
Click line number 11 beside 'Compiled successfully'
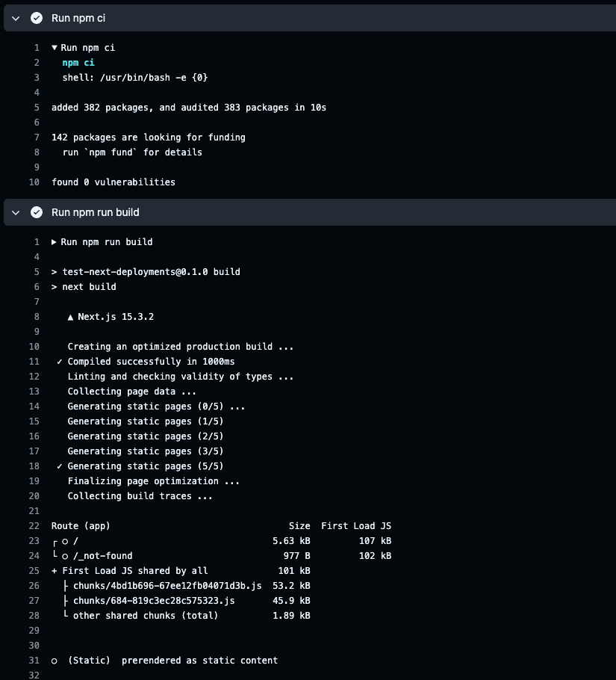tap(34, 362)
